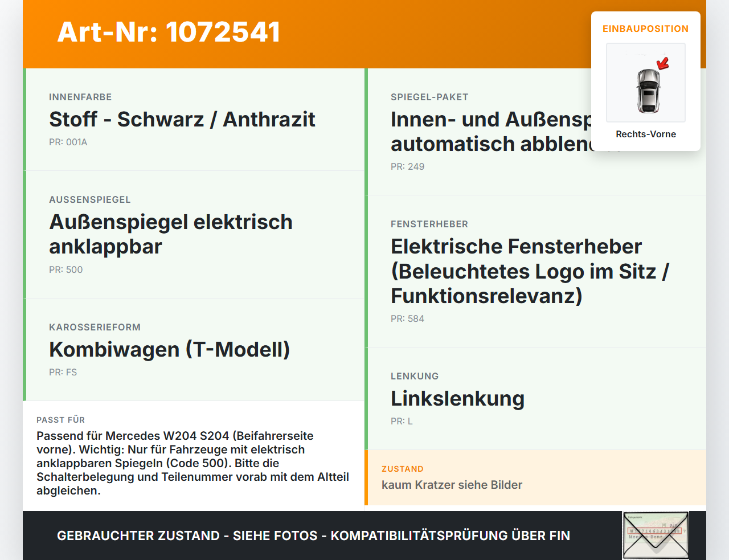Click the Art-Nr: 1072541 heading

coord(169,32)
